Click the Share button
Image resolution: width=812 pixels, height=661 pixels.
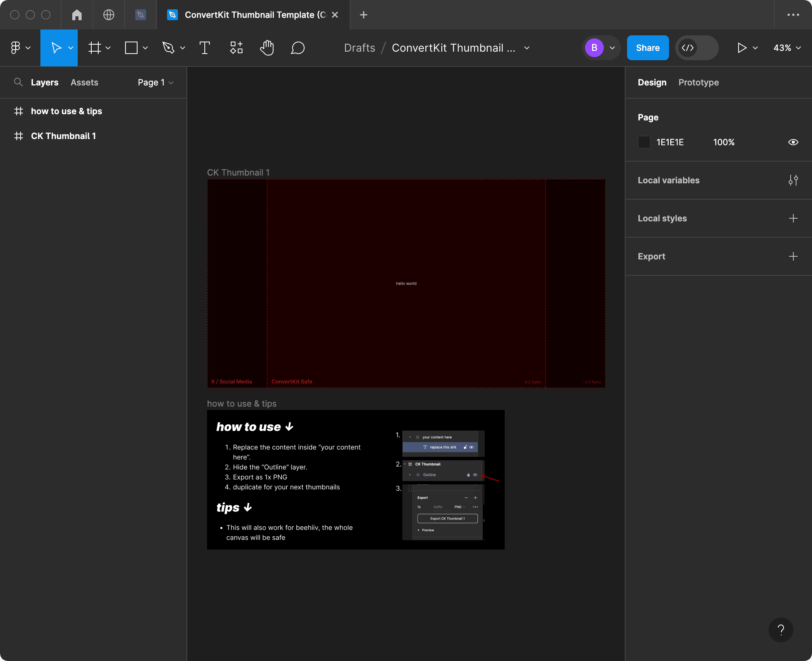pos(648,48)
